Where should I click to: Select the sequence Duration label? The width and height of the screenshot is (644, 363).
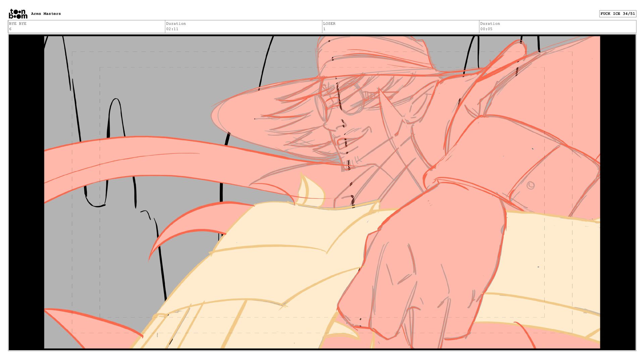(176, 24)
